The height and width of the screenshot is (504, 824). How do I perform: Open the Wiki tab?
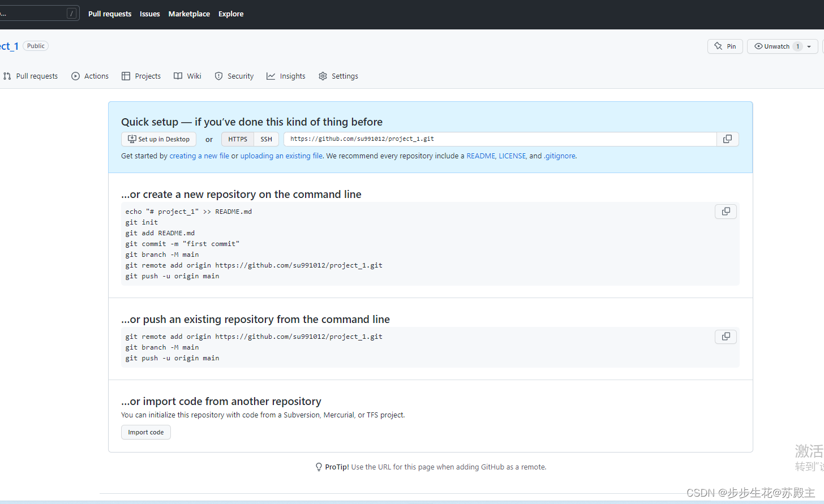click(x=187, y=76)
